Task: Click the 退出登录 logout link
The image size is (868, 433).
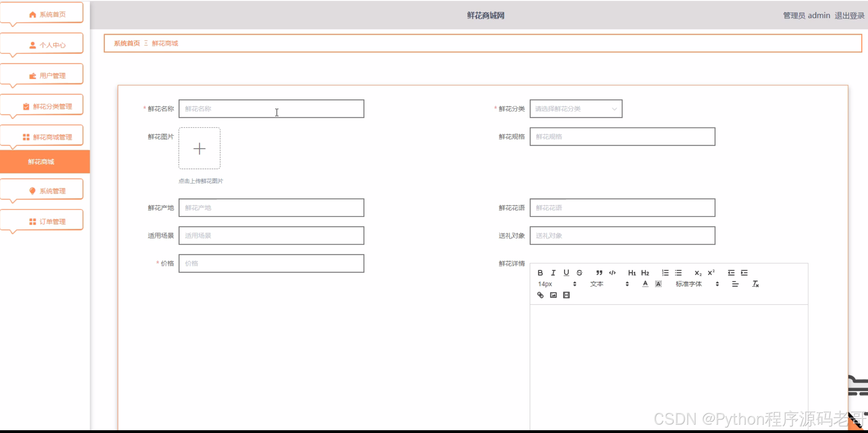Action: [x=849, y=16]
